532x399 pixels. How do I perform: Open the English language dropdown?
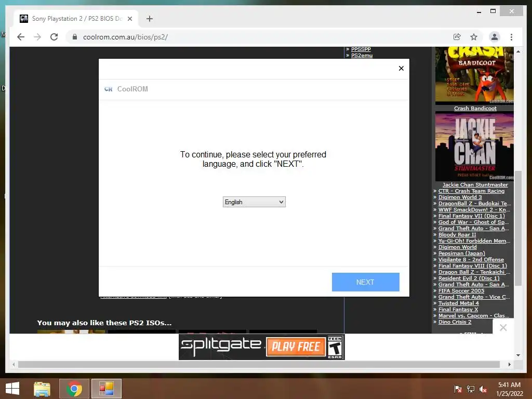[x=254, y=202]
